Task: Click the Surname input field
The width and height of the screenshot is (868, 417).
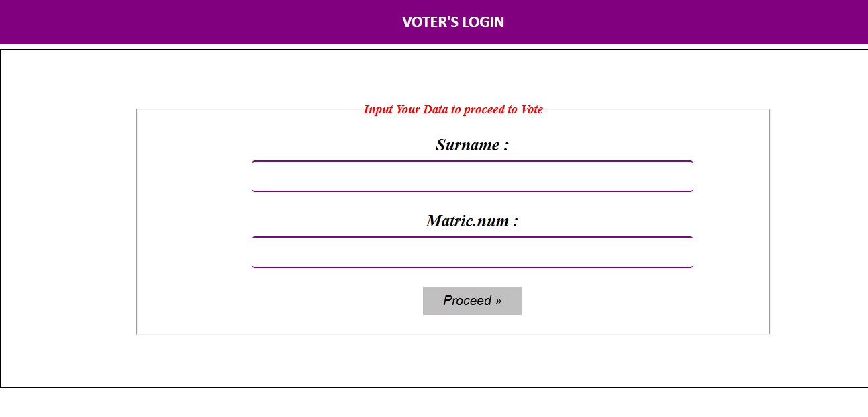Action: tap(472, 177)
